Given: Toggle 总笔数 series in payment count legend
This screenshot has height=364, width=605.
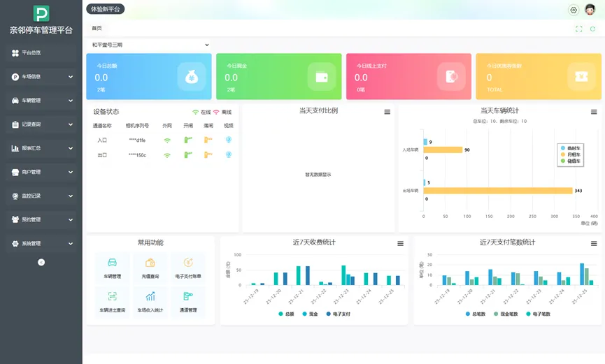Looking at the screenshot, I should click(x=476, y=314).
